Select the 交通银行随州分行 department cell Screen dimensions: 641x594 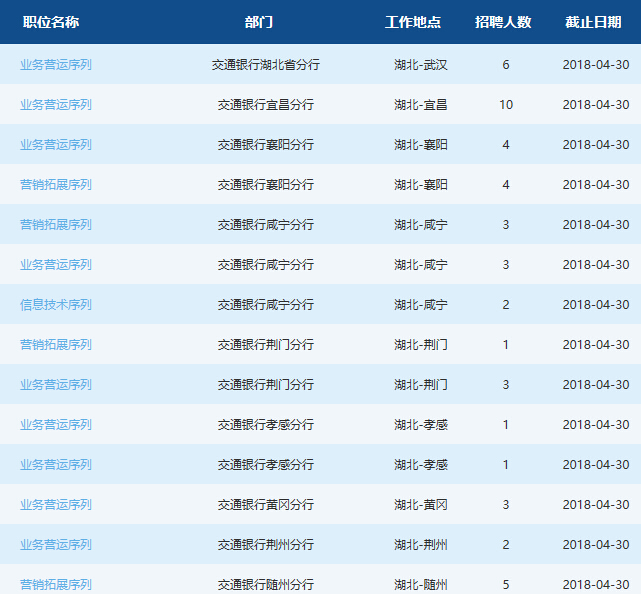[266, 585]
